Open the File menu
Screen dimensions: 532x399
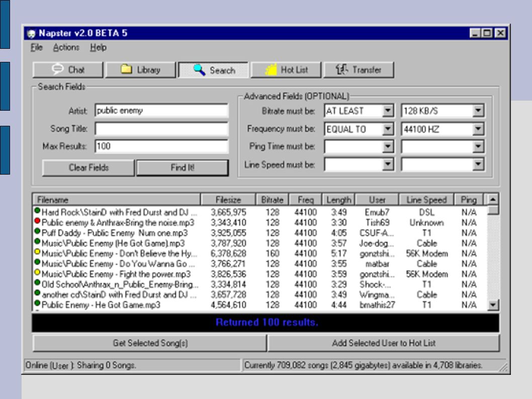point(36,47)
